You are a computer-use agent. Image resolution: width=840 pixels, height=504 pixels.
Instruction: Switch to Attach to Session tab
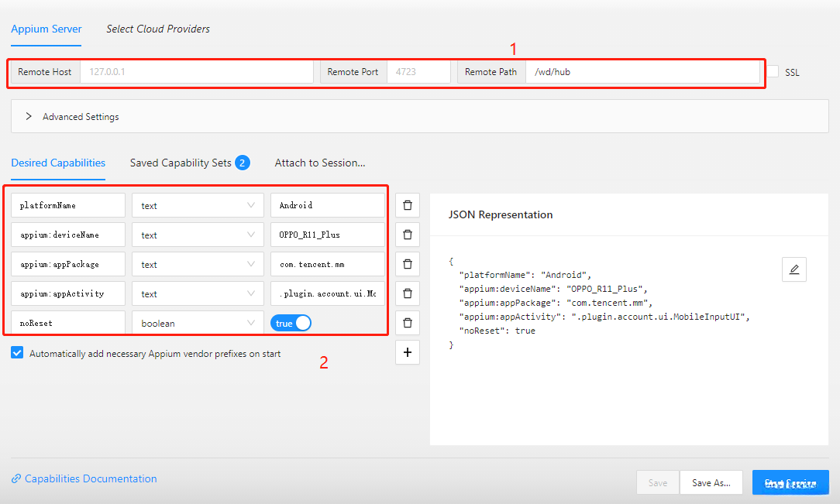pos(320,163)
